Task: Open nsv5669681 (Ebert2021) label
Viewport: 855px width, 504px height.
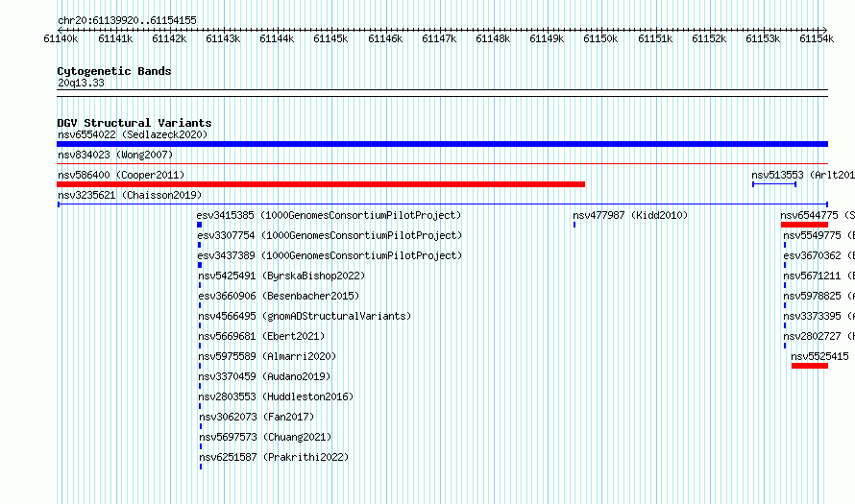Action: (261, 336)
